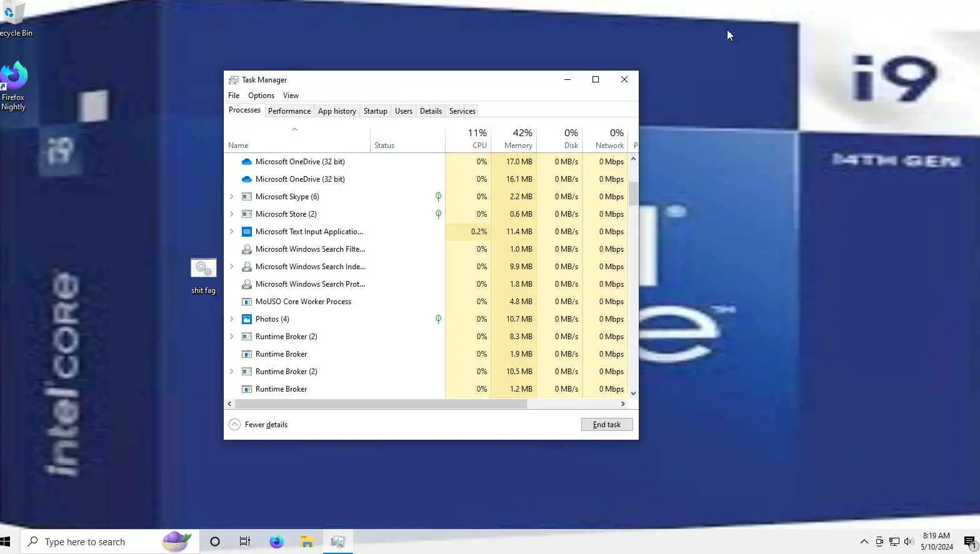Launch the Firefox Nightly desktop shortcut

tap(13, 86)
